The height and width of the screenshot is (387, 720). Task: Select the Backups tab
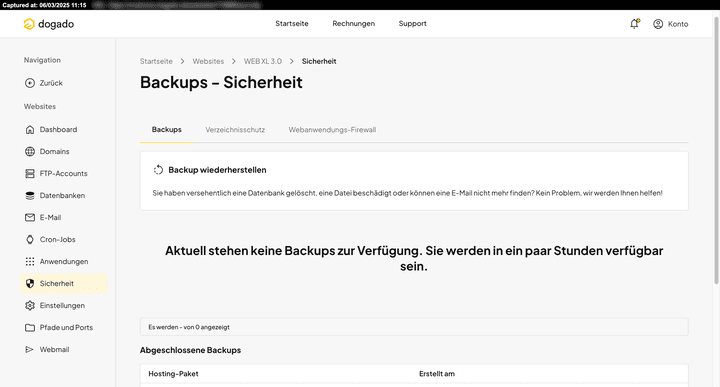pos(167,130)
